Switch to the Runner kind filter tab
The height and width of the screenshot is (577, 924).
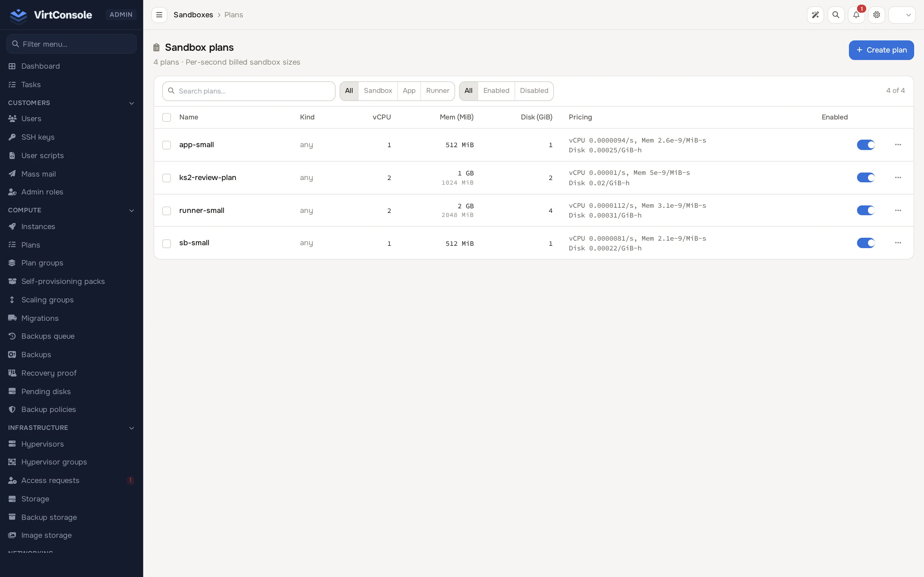coord(437,91)
